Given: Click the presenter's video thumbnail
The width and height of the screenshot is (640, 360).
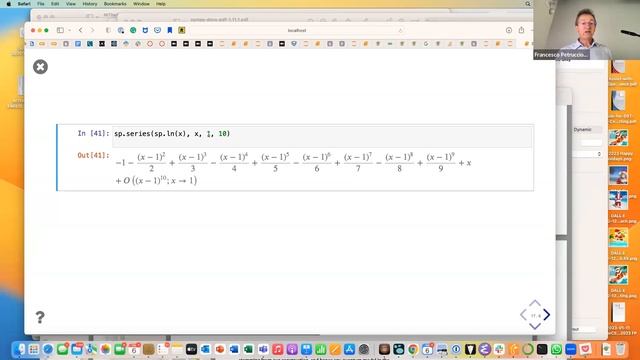Looking at the screenshot, I should (x=587, y=30).
